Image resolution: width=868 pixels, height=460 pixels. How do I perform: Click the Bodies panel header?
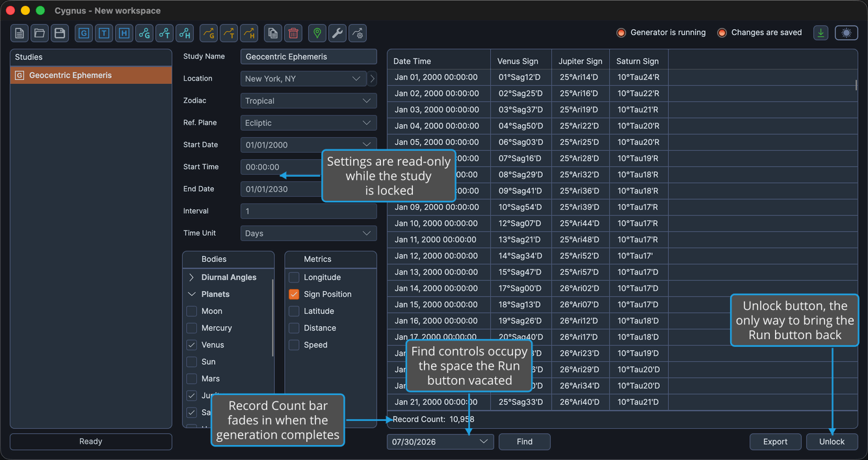click(x=228, y=259)
